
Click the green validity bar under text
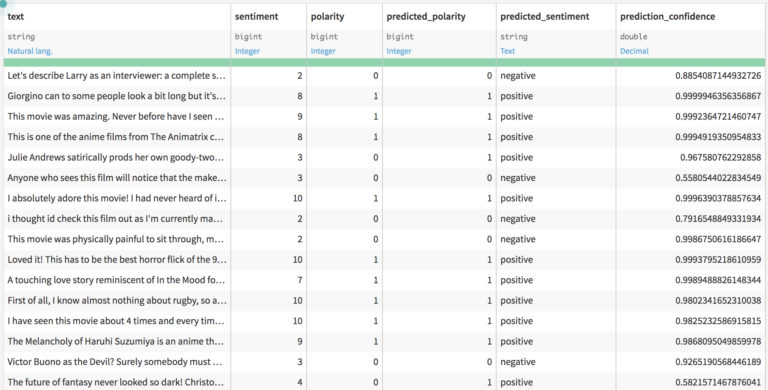[x=117, y=63]
